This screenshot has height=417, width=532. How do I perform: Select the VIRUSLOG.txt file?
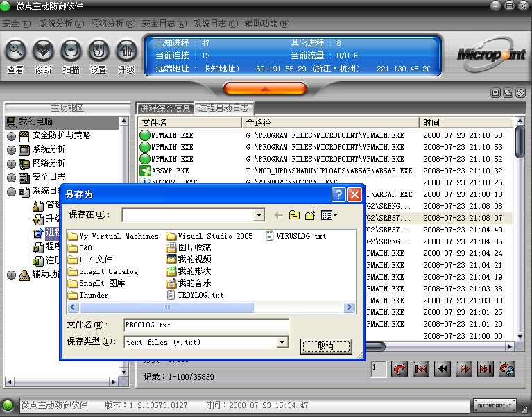(296, 236)
